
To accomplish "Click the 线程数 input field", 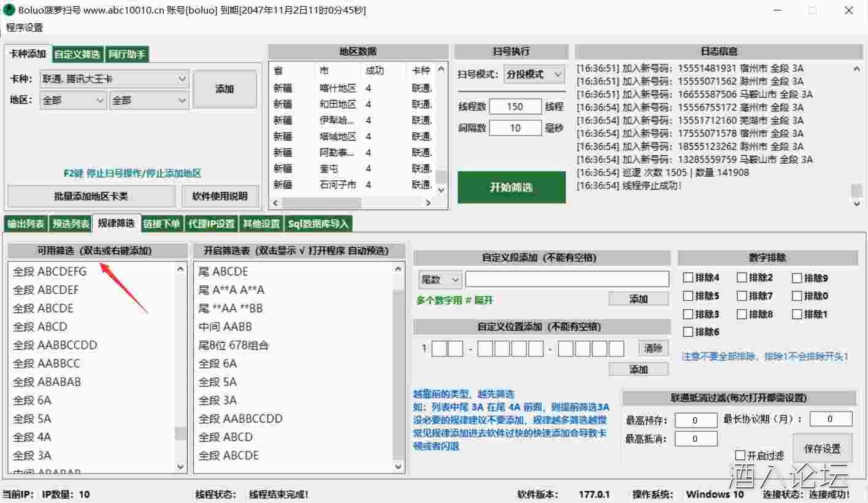I will click(x=515, y=107).
